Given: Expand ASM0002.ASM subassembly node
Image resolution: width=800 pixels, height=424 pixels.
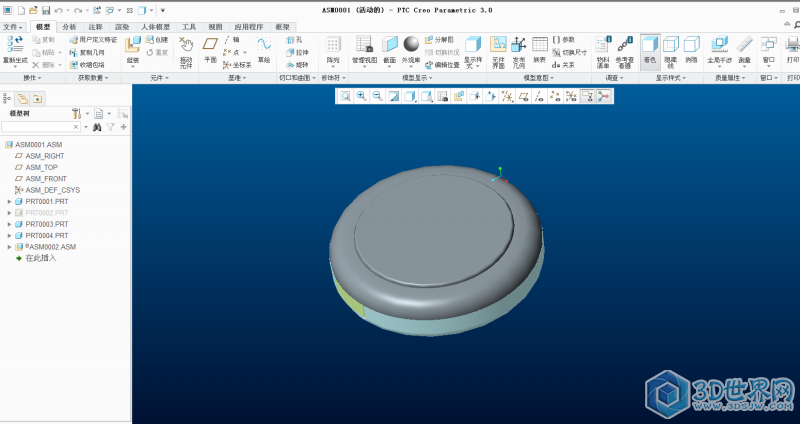Looking at the screenshot, I should tap(9, 247).
